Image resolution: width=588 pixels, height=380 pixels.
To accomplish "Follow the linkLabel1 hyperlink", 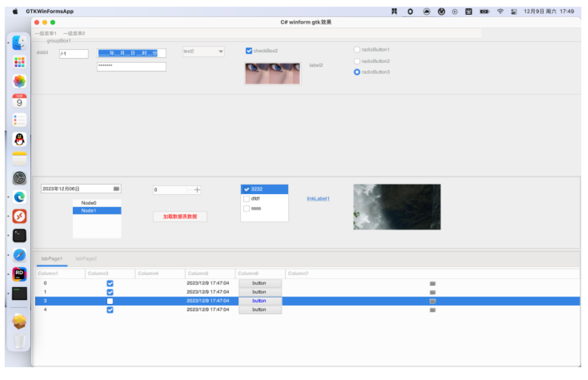I will 318,199.
